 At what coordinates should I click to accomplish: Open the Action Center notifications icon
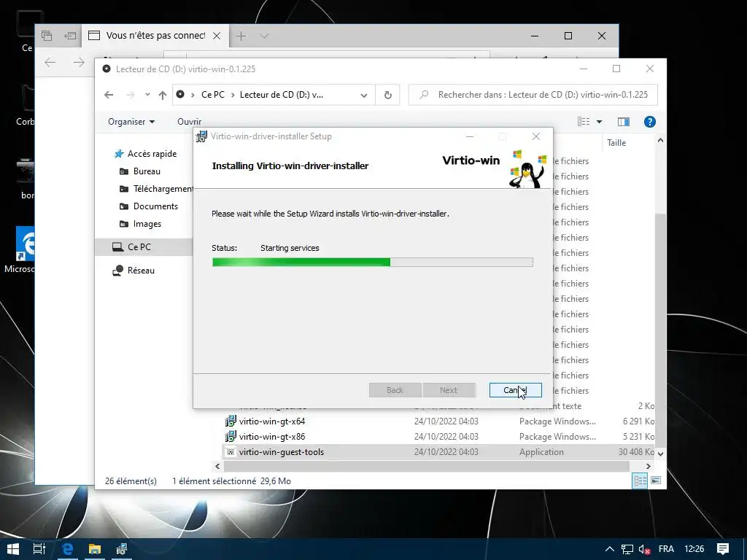tap(723, 549)
